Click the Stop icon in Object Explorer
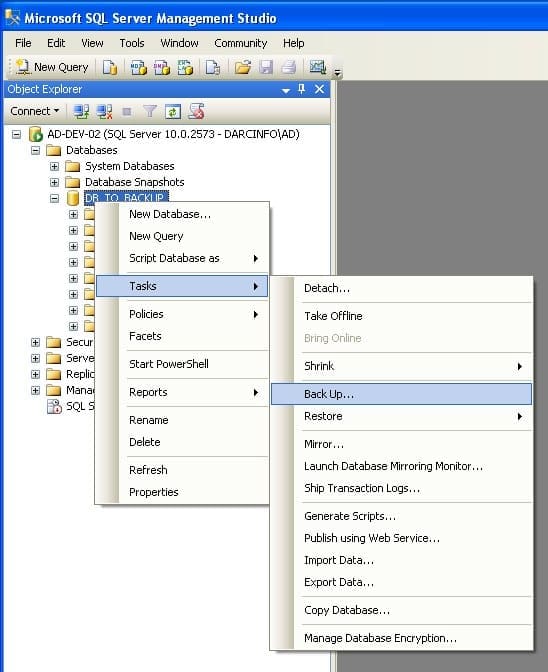This screenshot has width=548, height=672. tap(127, 112)
